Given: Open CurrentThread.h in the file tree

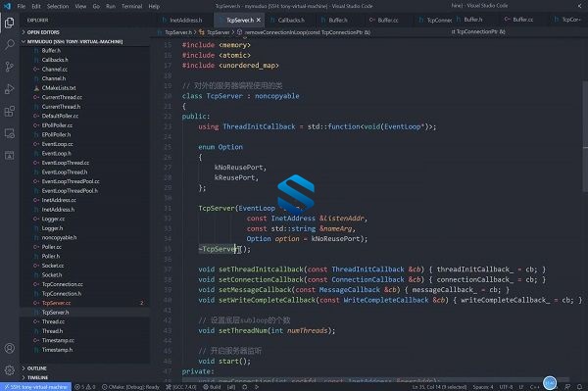Looking at the screenshot, I should 85,107.
